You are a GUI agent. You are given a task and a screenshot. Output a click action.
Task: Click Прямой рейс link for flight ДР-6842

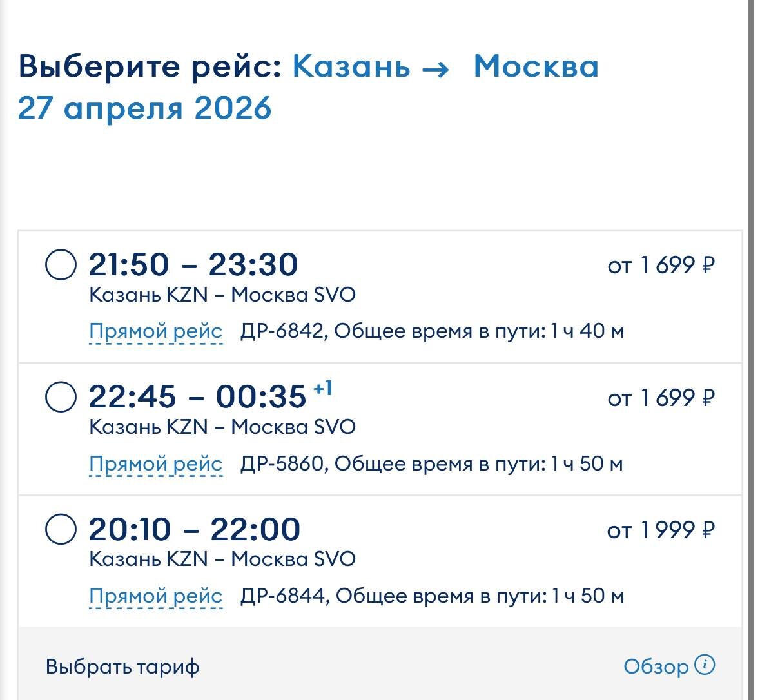[x=155, y=331]
